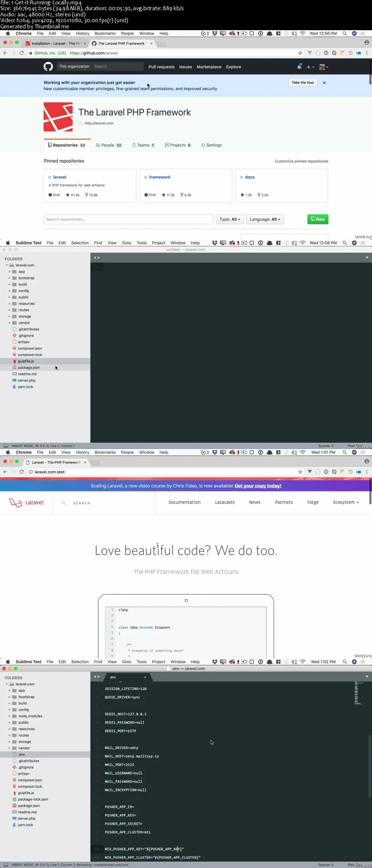Click the 5.3k forks count on framework repo
The image size is (372, 868).
pyautogui.click(x=186, y=195)
